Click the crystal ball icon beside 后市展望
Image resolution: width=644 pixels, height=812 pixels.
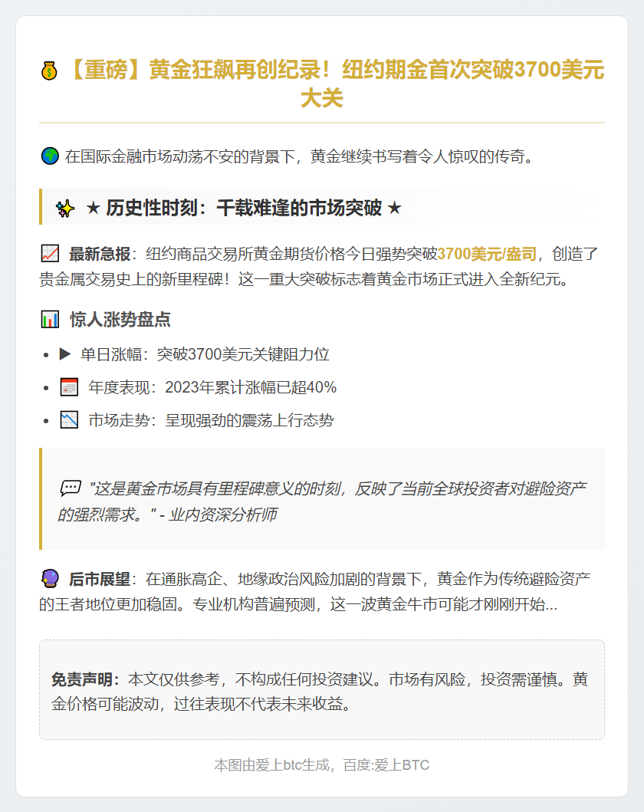[50, 579]
